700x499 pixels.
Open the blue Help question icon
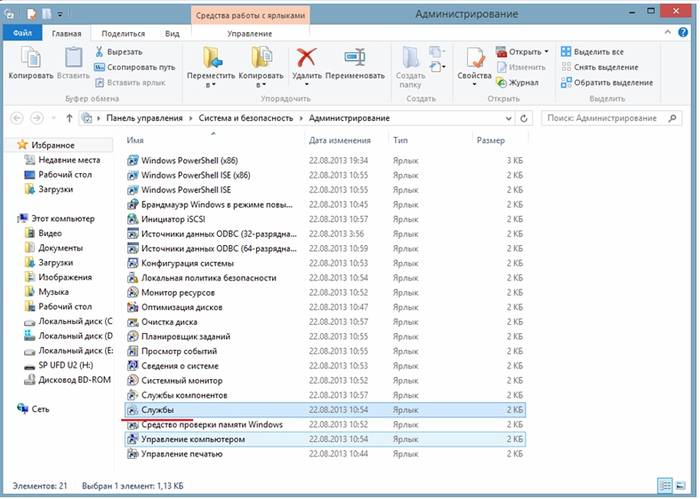(x=683, y=32)
